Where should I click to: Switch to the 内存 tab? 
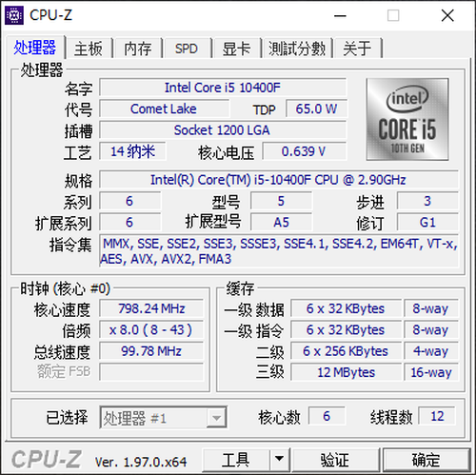click(138, 49)
